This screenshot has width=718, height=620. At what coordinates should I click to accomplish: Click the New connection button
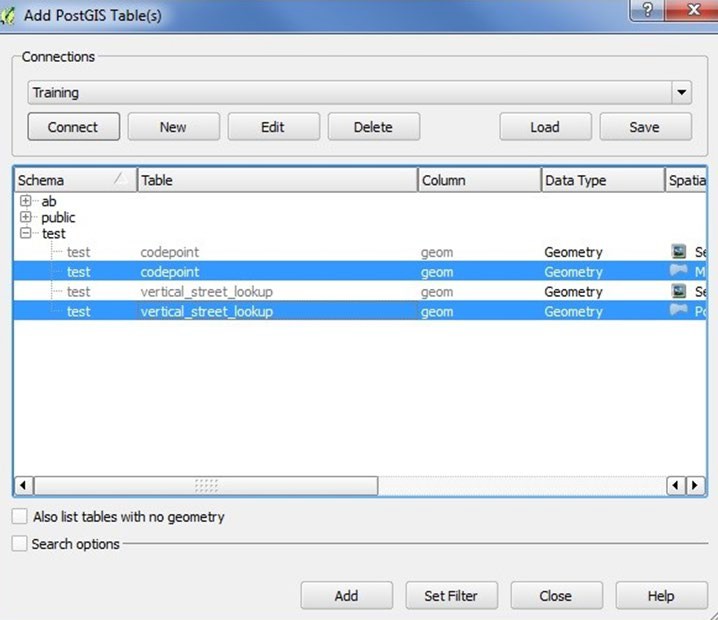[x=174, y=127]
